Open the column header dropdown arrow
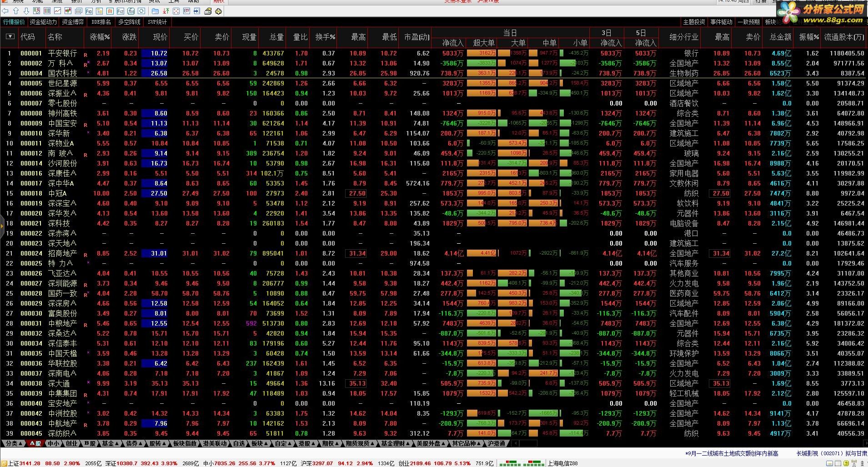868x467 pixels. [x=10, y=37]
